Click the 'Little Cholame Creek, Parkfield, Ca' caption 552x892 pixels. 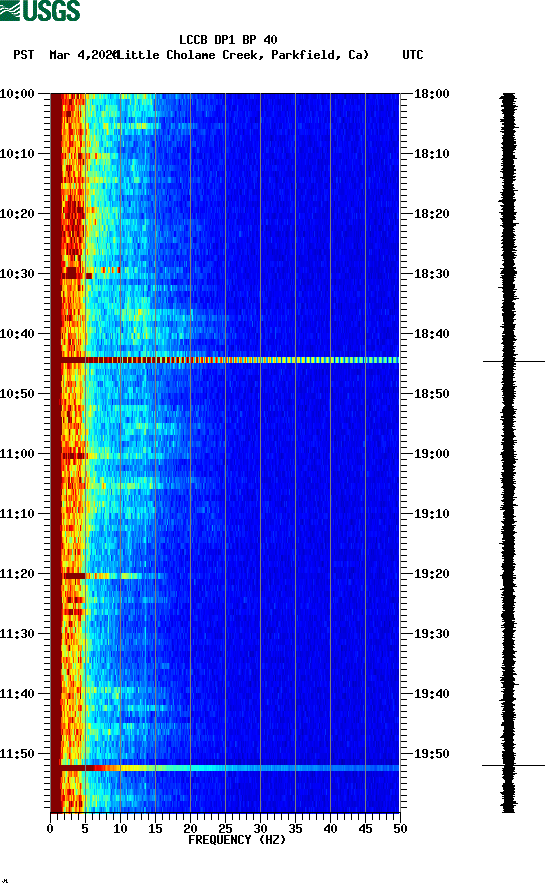pos(242,55)
